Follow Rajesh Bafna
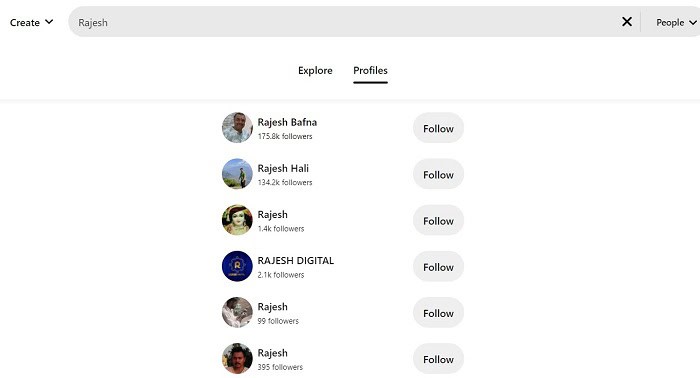Viewport: 700px width, 378px height. click(x=438, y=129)
